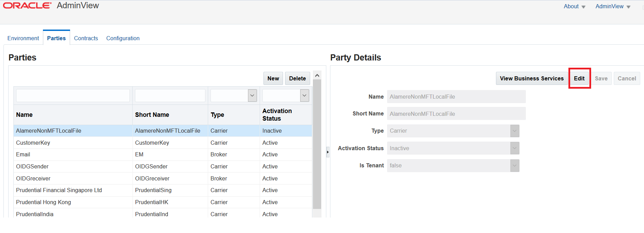Click the Save button
Viewport: 644px width, 233px height.
coord(601,78)
